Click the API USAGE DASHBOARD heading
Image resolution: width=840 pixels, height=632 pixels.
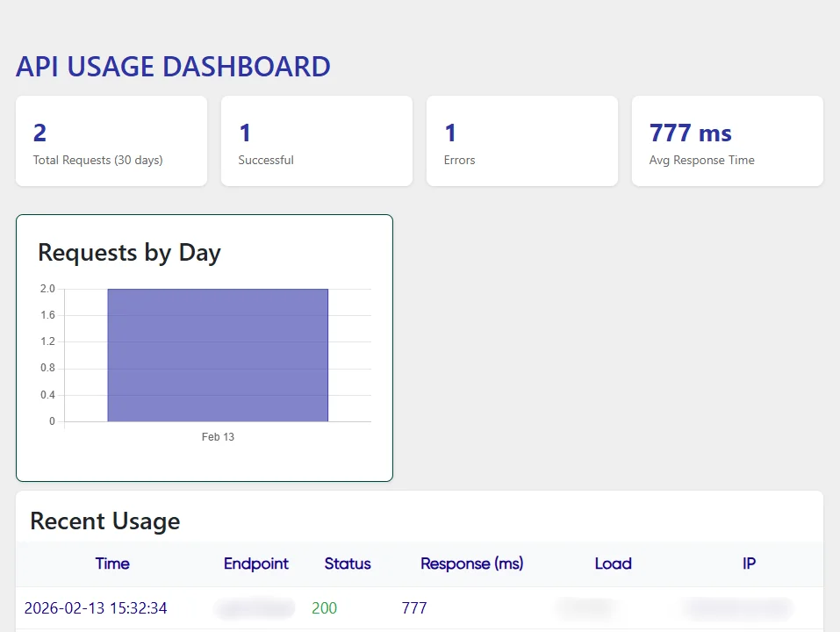click(173, 67)
